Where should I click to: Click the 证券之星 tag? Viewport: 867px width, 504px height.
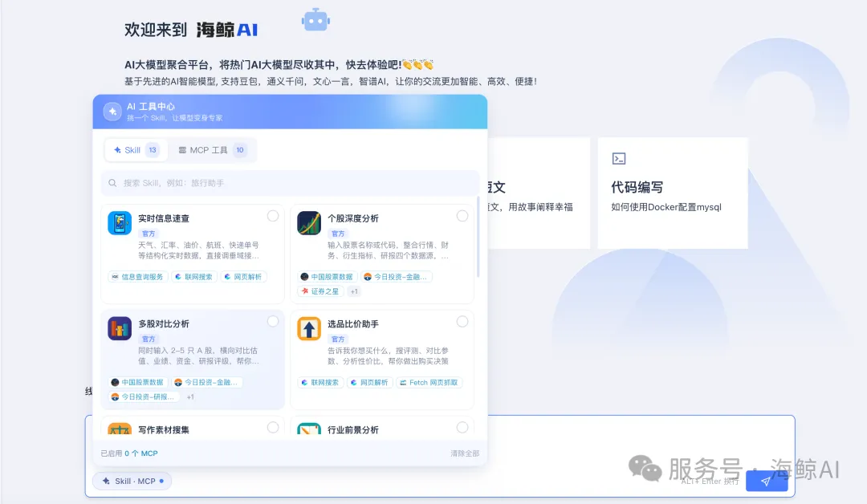[x=320, y=291]
